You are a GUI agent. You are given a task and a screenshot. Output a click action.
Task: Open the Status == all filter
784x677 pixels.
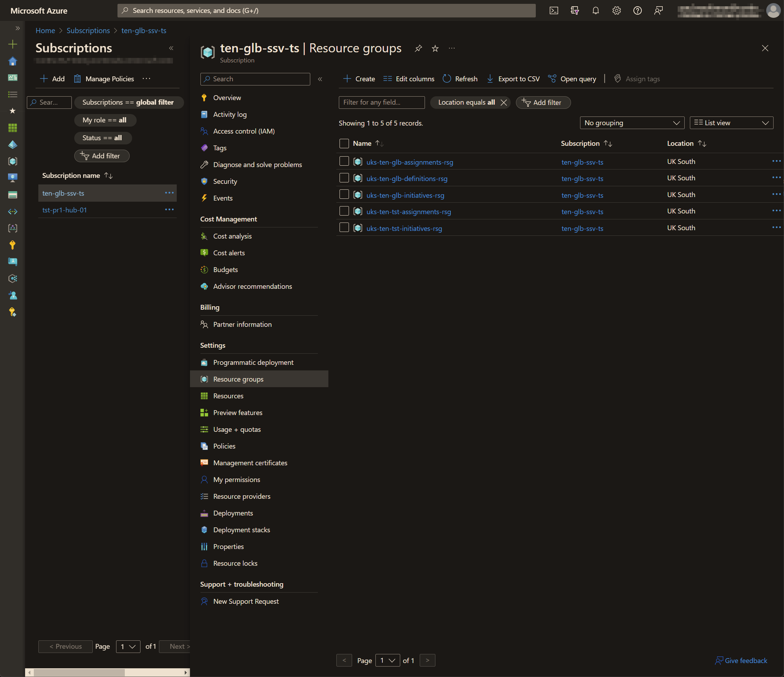(x=102, y=138)
